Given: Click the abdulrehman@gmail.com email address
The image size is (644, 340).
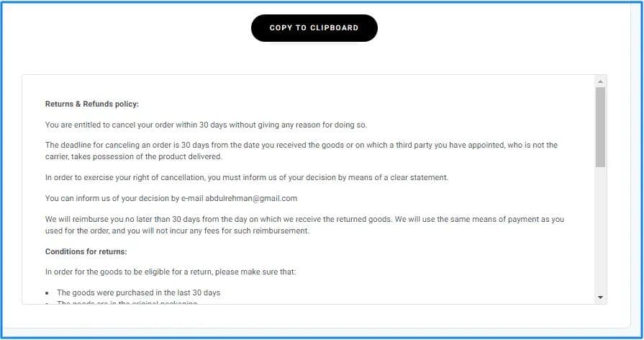Looking at the screenshot, I should point(251,198).
